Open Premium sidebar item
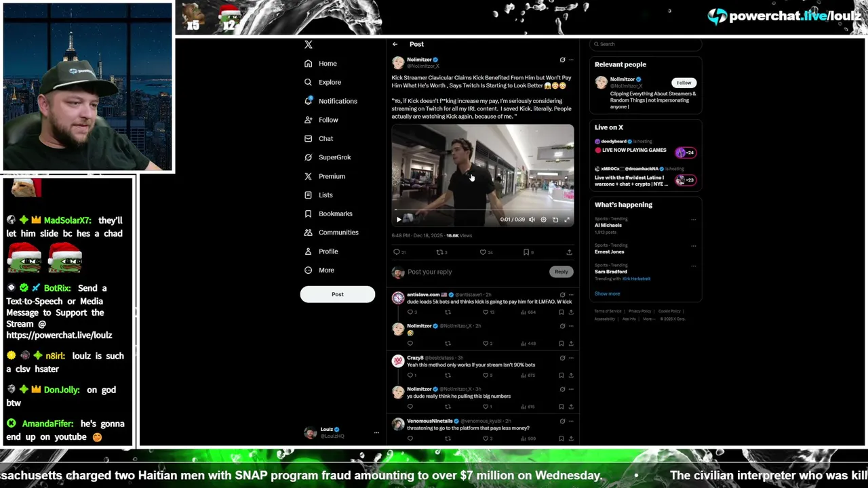This screenshot has height=488, width=868. (325, 176)
